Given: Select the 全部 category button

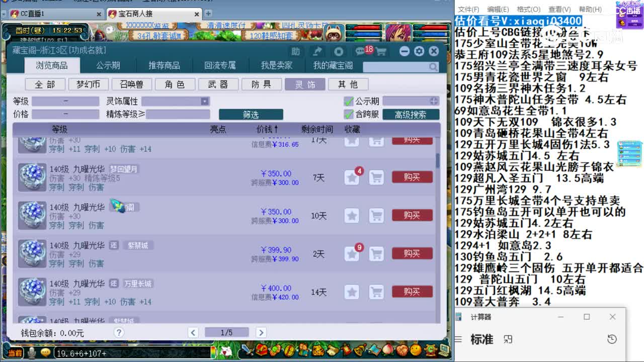Looking at the screenshot, I should coord(45,84).
